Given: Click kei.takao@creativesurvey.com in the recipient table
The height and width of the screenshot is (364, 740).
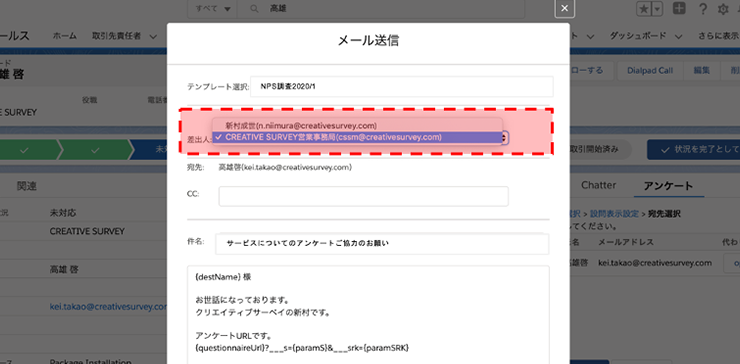Looking at the screenshot, I should 655,262.
